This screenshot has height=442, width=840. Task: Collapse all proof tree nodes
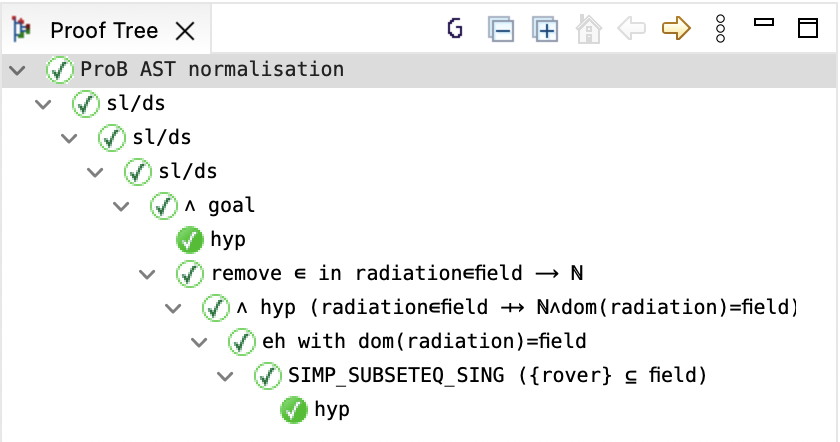(501, 29)
